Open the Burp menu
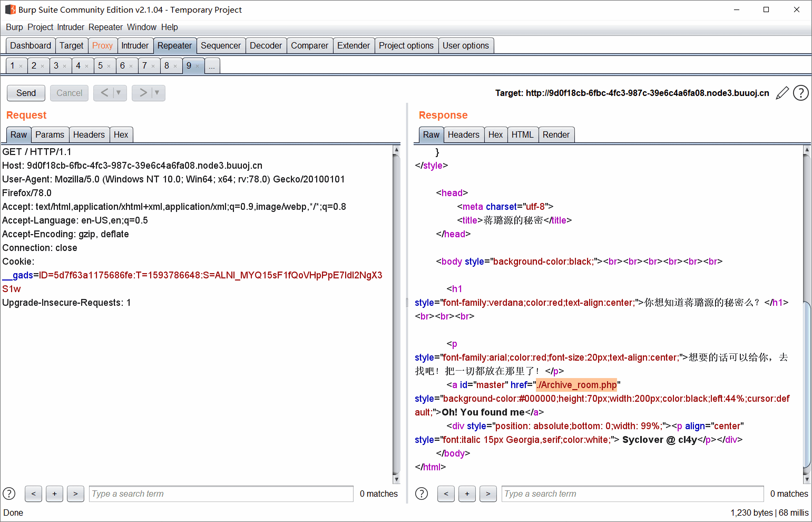 (14, 27)
